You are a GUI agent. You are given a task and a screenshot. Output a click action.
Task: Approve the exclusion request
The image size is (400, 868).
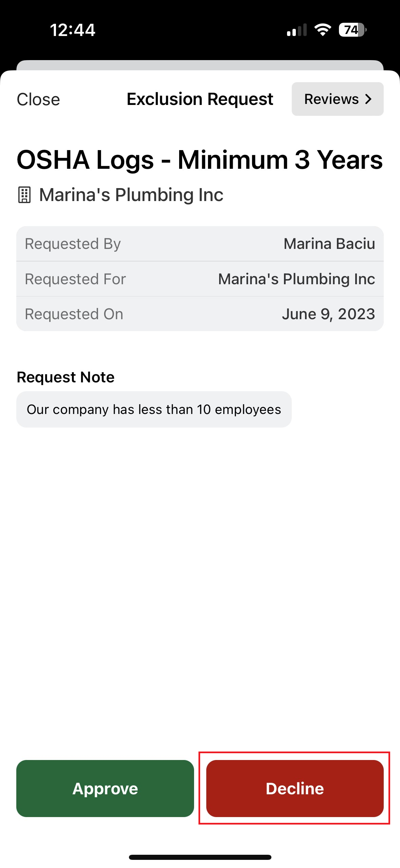pos(105,788)
